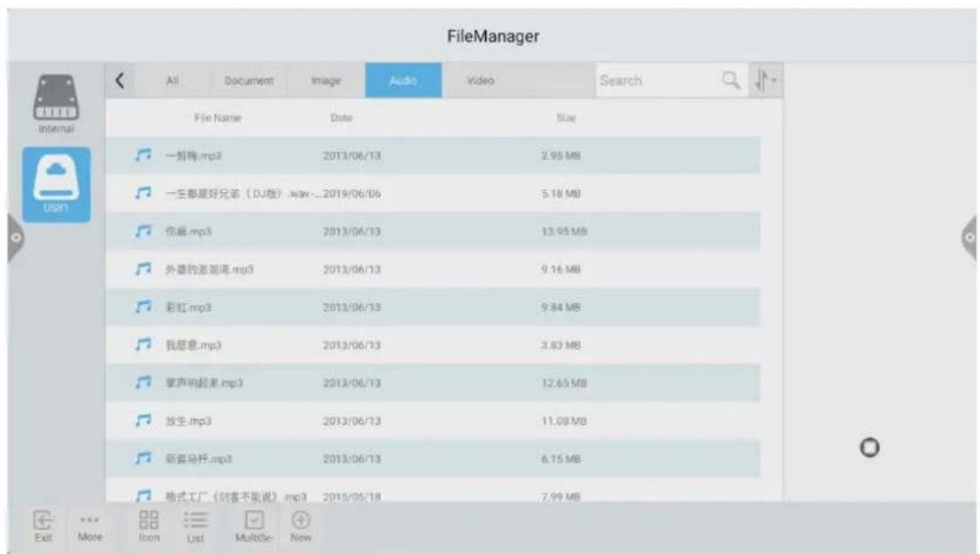Click the 12.65 MB size value
This screenshot has height=554, width=980.
coord(564,383)
